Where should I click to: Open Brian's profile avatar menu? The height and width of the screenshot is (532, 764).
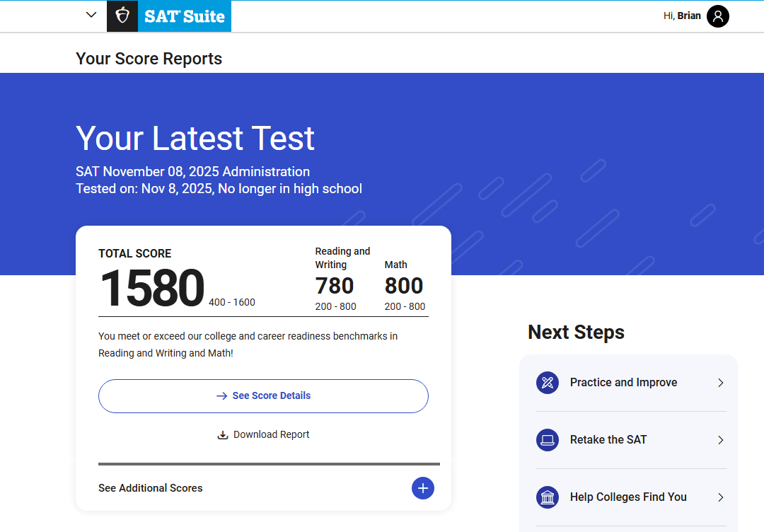(718, 16)
